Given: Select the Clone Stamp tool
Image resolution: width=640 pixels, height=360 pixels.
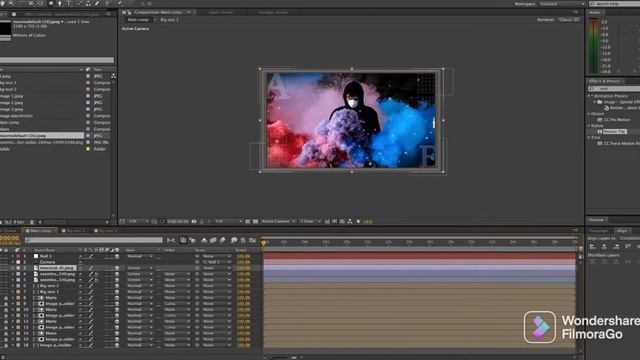Looking at the screenshot, I should 88,3.
